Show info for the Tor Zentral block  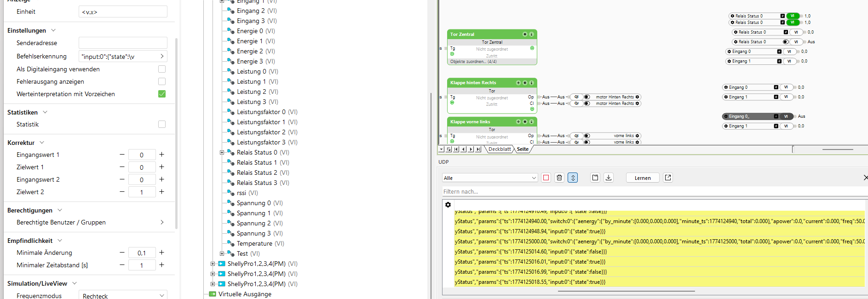pyautogui.click(x=531, y=34)
